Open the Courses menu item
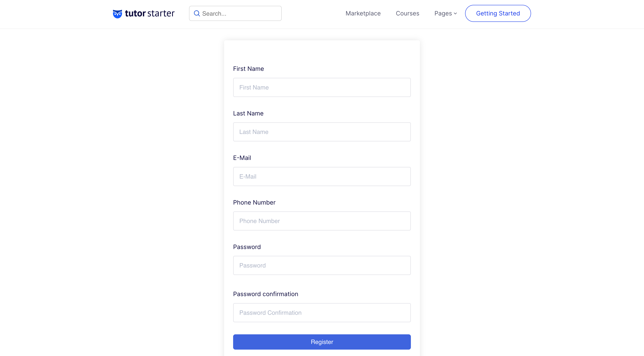Image resolution: width=644 pixels, height=356 pixels. (x=407, y=13)
